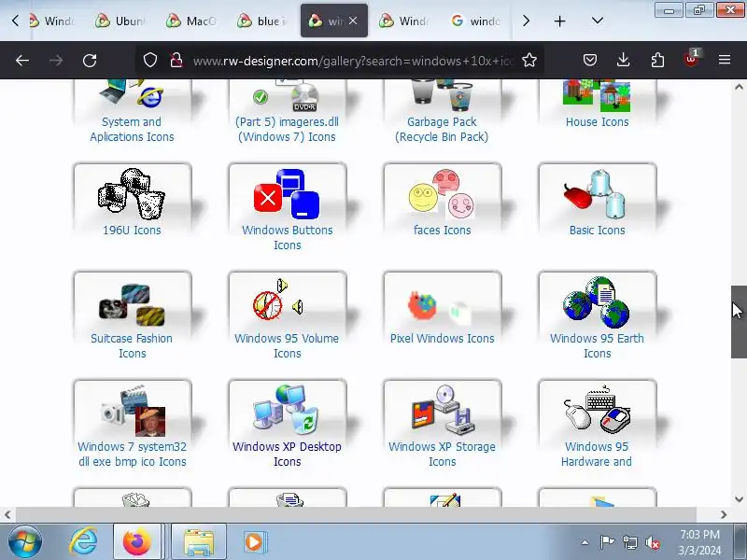Open the faces Icons thumbnail image
Viewport: 747px width, 560px height.
click(x=442, y=194)
